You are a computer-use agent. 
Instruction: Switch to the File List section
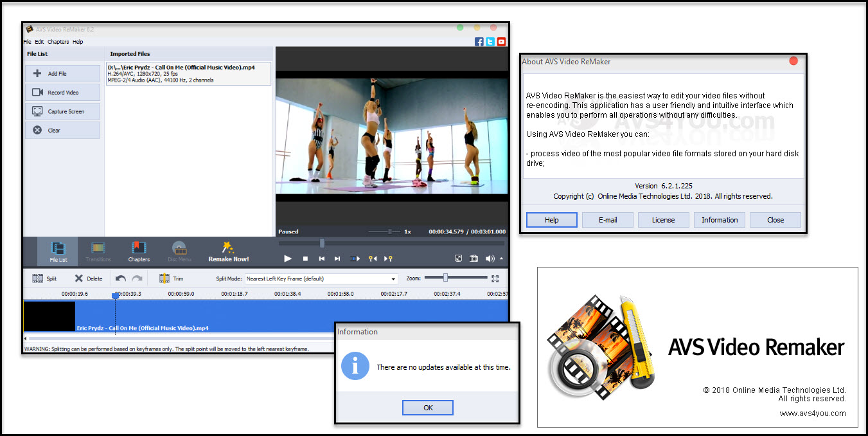(58, 251)
